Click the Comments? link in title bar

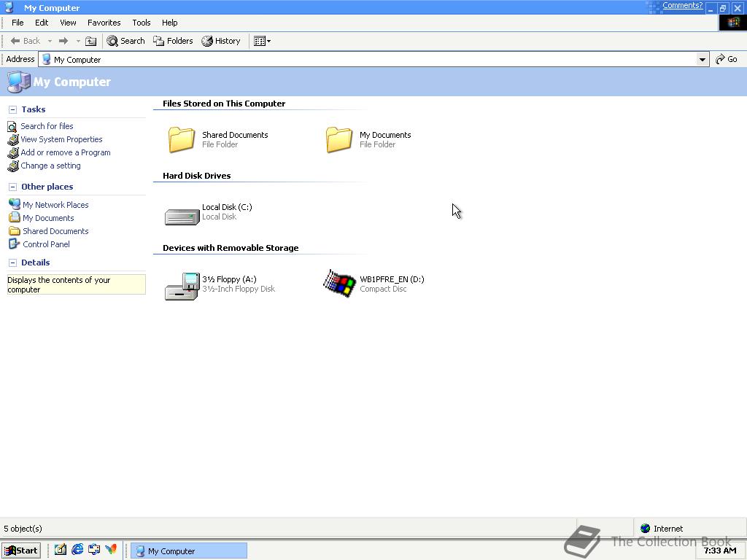(682, 6)
